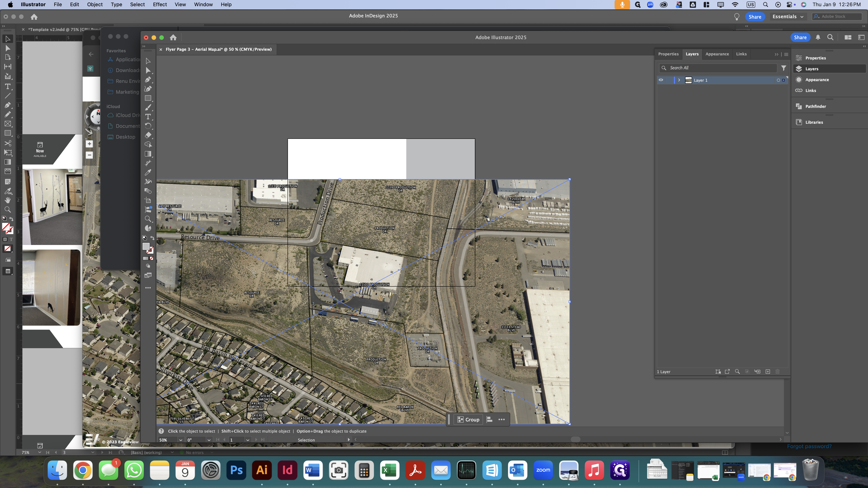
Task: Open the Effect menu
Action: tap(160, 4)
